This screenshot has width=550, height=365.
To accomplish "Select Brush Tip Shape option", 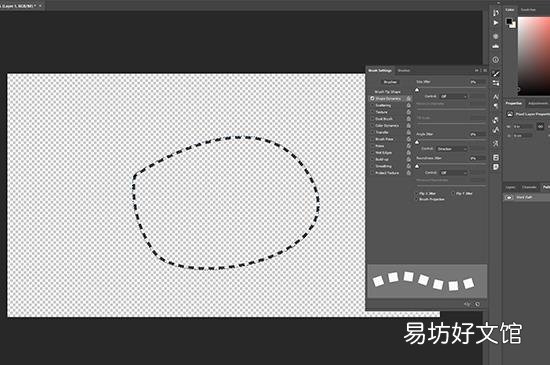I will point(387,92).
